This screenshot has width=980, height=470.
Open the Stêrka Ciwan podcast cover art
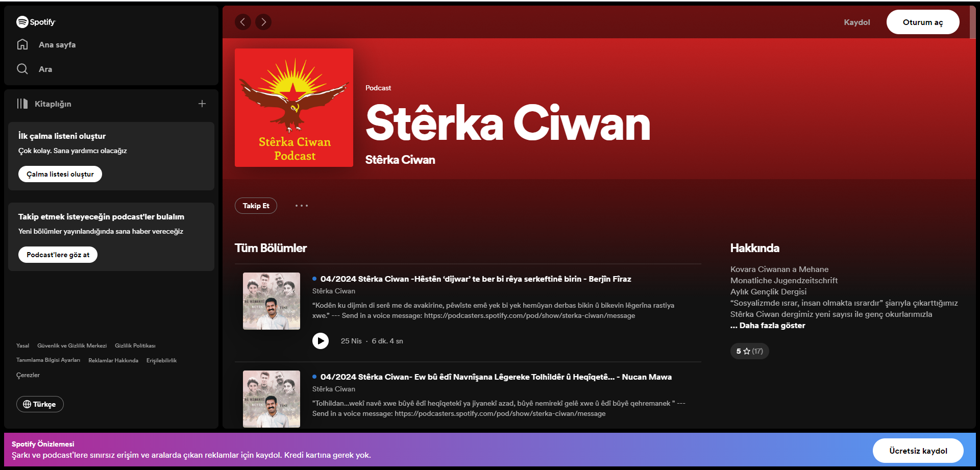[x=294, y=108]
